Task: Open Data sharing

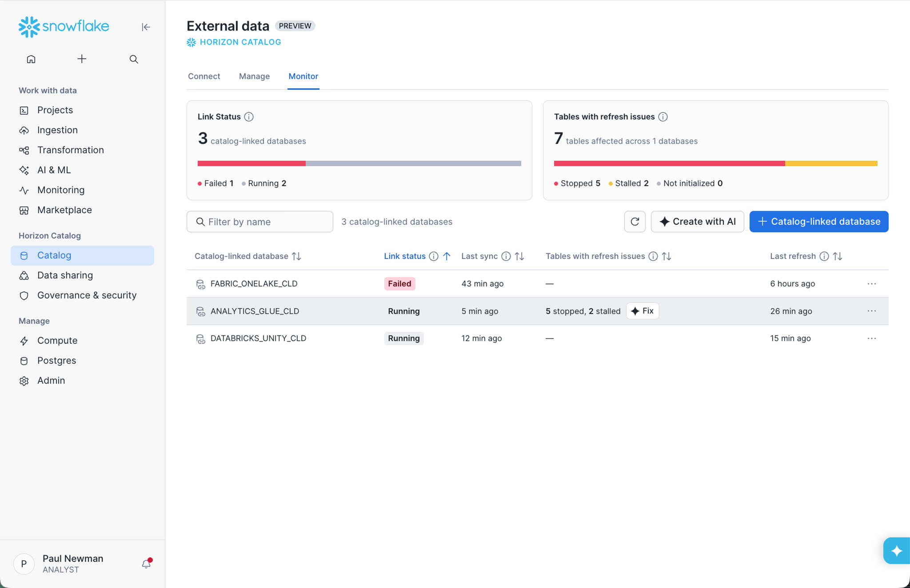Action: tap(82, 275)
